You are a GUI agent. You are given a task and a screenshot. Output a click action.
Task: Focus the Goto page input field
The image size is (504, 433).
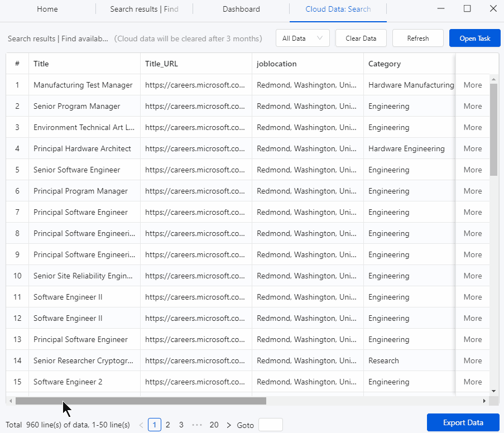tap(271, 425)
